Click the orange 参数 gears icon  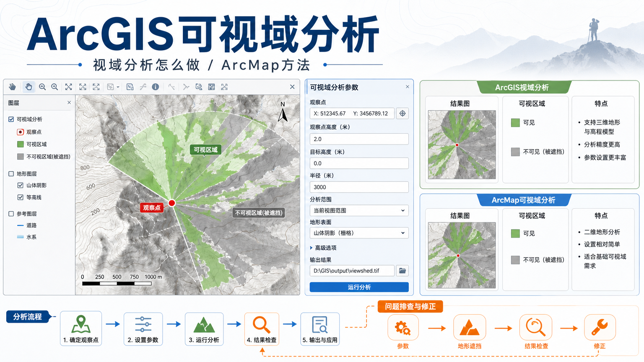coord(403,328)
